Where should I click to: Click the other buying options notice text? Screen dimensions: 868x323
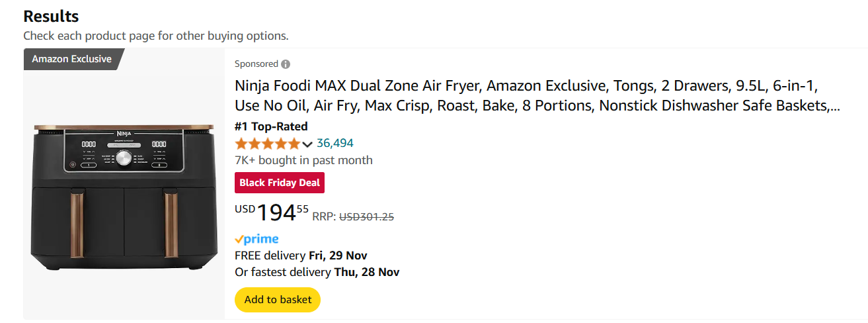[x=156, y=36]
